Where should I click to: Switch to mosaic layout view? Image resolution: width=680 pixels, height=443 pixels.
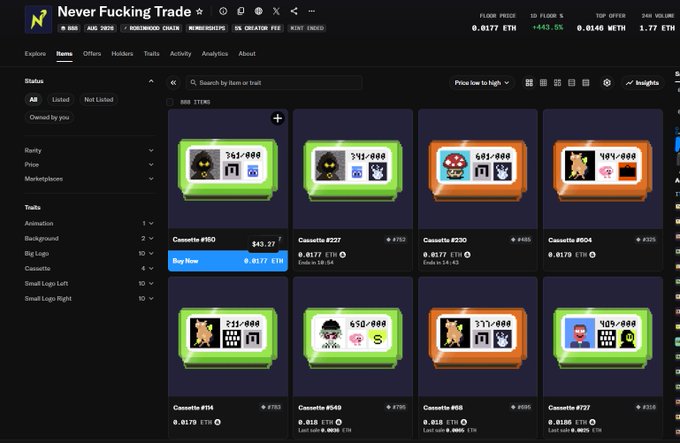[x=557, y=83]
